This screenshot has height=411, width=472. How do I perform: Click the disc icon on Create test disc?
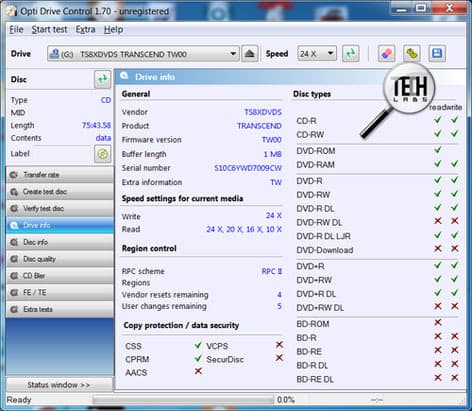tap(14, 192)
